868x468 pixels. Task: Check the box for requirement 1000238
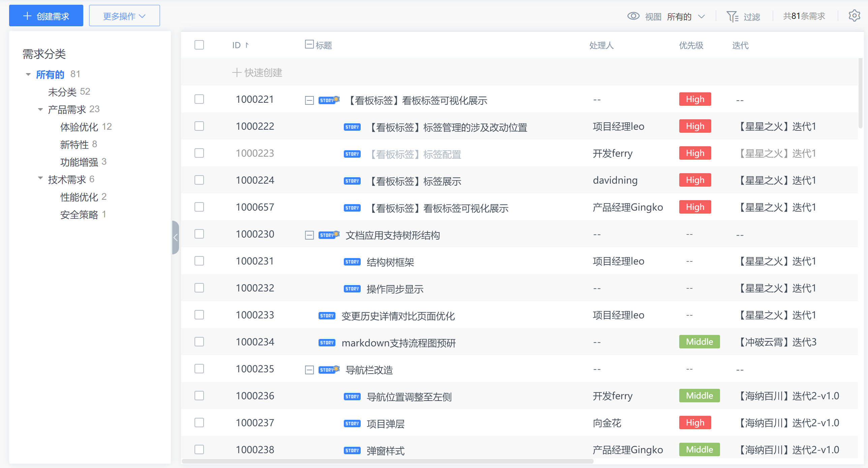[x=199, y=449]
